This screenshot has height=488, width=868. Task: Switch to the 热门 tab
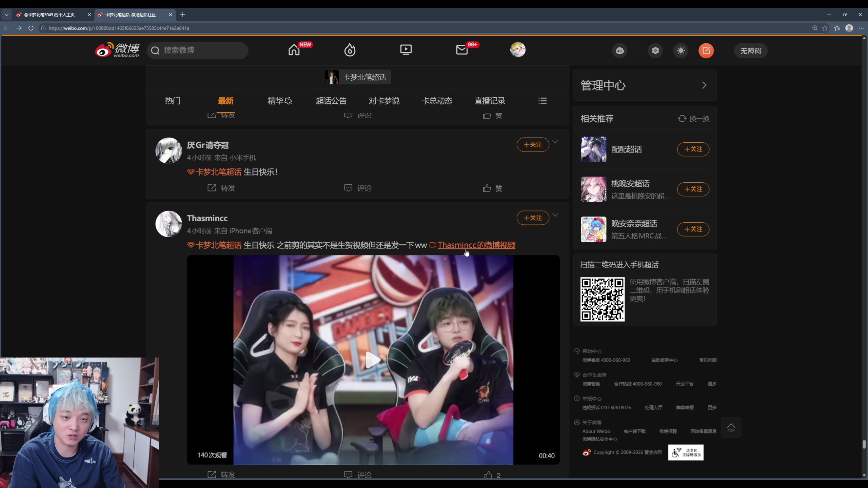coord(173,101)
